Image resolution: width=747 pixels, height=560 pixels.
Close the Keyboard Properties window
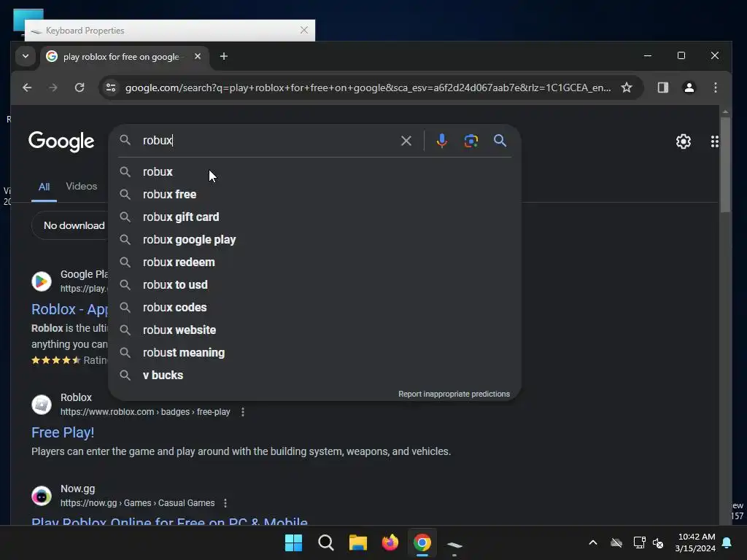[304, 30]
